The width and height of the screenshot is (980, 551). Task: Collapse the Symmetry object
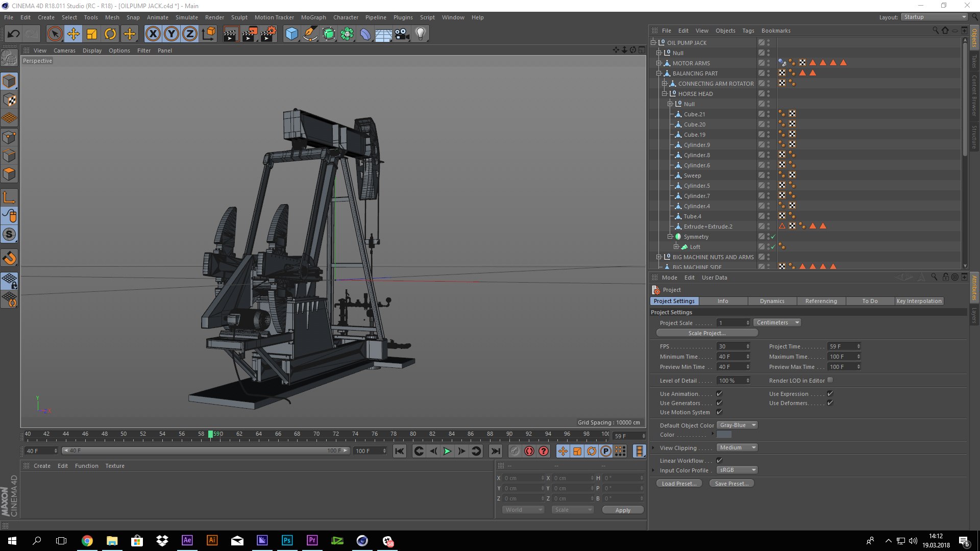[670, 237]
